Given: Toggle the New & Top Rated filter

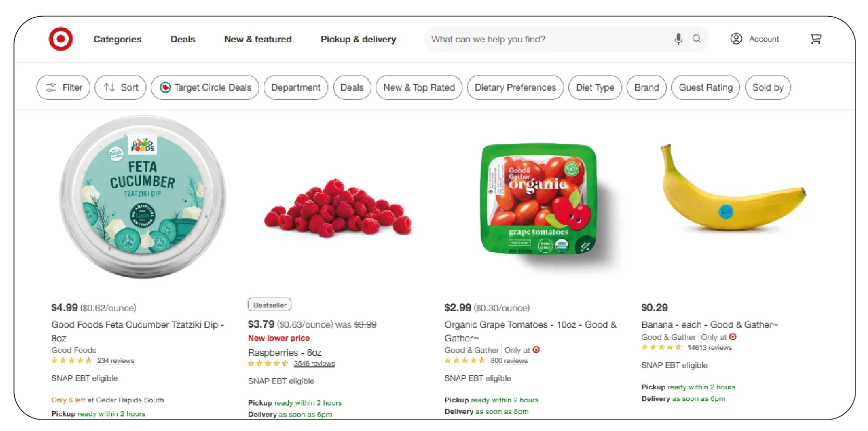Looking at the screenshot, I should (x=419, y=88).
